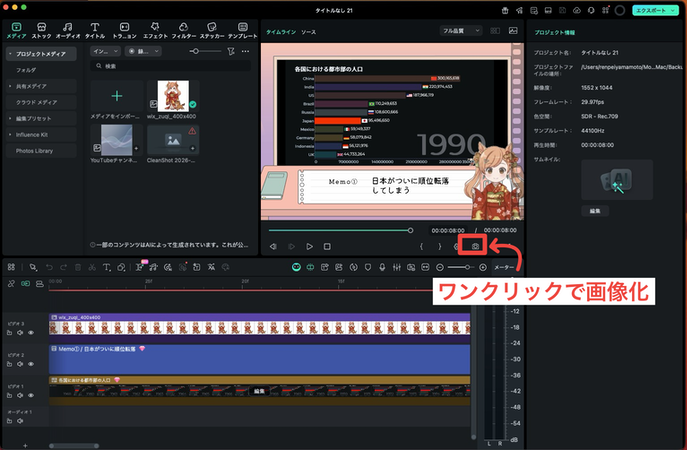Add a track with the plus below Audio 1
The height and width of the screenshot is (450, 687).
[x=25, y=446]
